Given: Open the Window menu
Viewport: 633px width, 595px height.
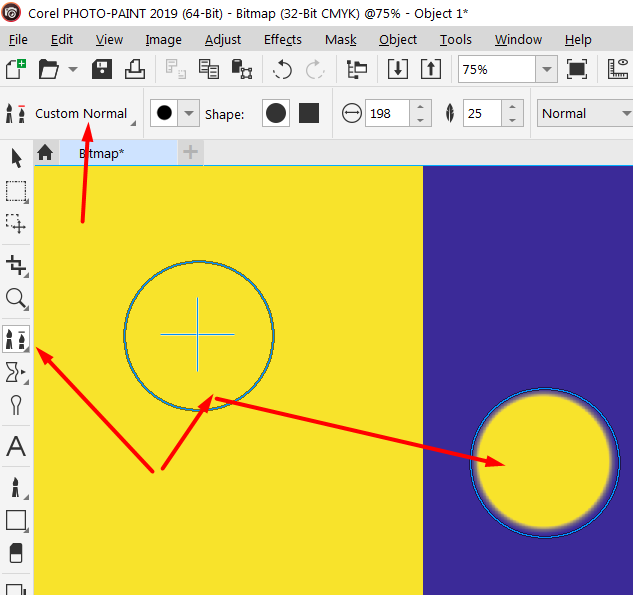Looking at the screenshot, I should pyautogui.click(x=518, y=40).
